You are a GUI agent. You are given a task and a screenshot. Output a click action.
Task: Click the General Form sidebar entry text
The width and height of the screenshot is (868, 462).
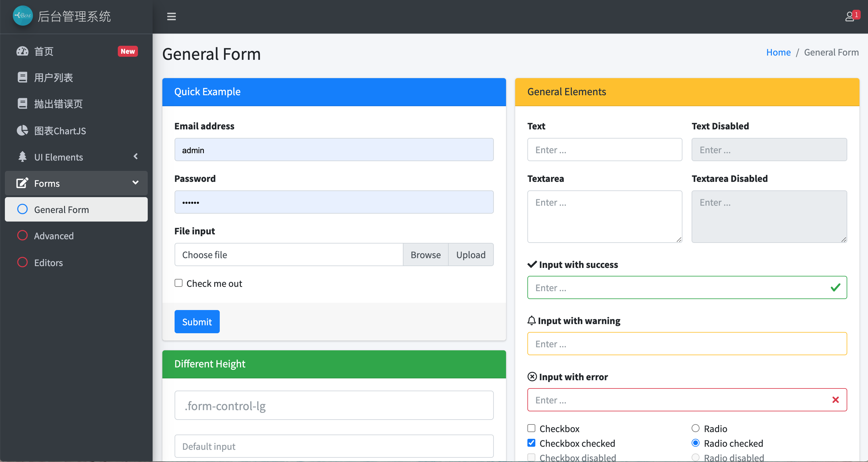pos(62,210)
